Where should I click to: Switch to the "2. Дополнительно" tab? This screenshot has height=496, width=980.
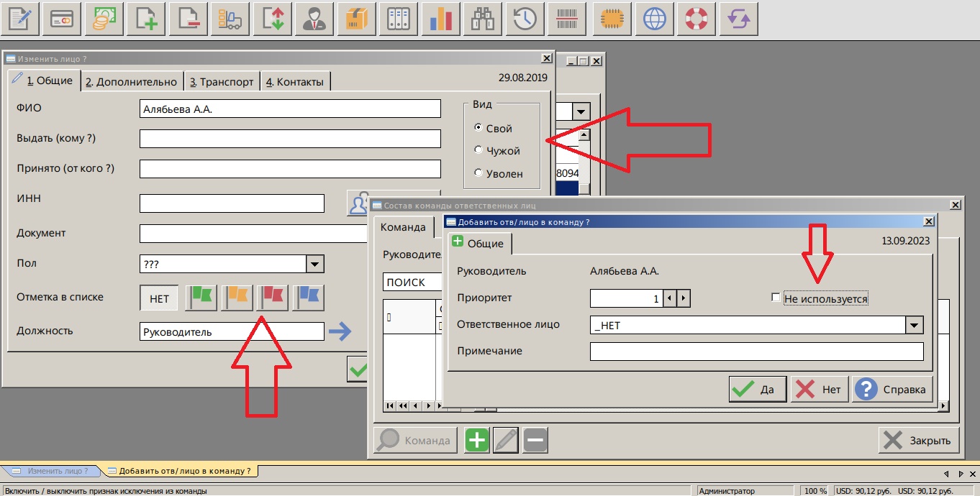(x=132, y=82)
